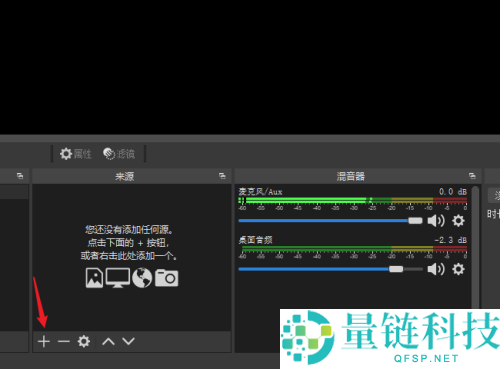
Task: Click the 桌面音频 level meter
Action: 353,249
